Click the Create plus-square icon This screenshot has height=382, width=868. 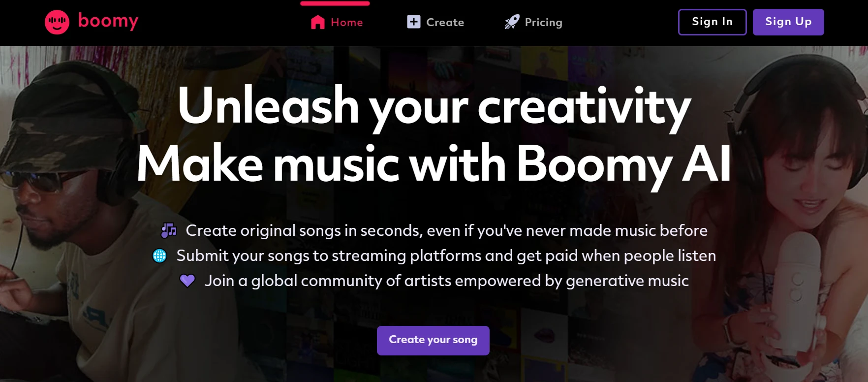click(414, 22)
